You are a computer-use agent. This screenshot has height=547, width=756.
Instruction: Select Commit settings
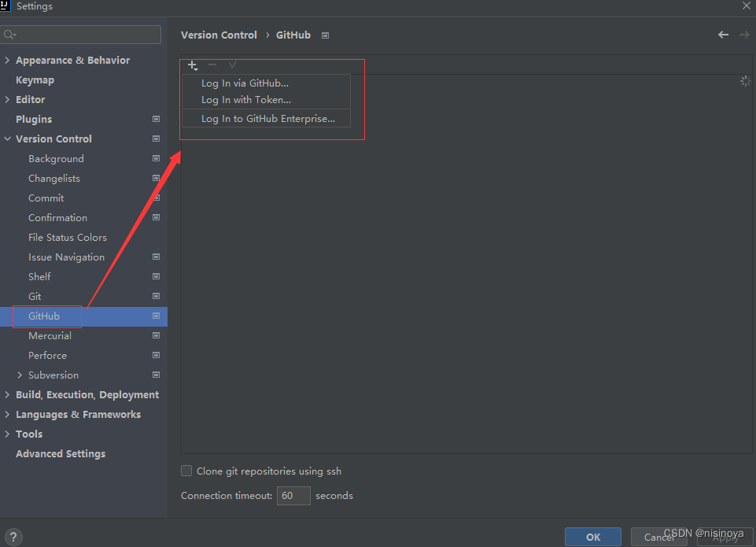point(46,198)
